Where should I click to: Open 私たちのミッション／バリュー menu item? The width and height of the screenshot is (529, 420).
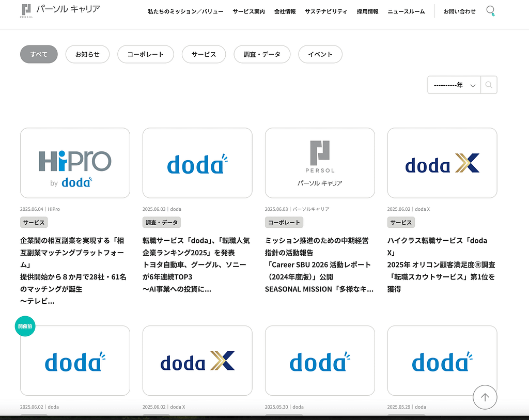(x=185, y=11)
